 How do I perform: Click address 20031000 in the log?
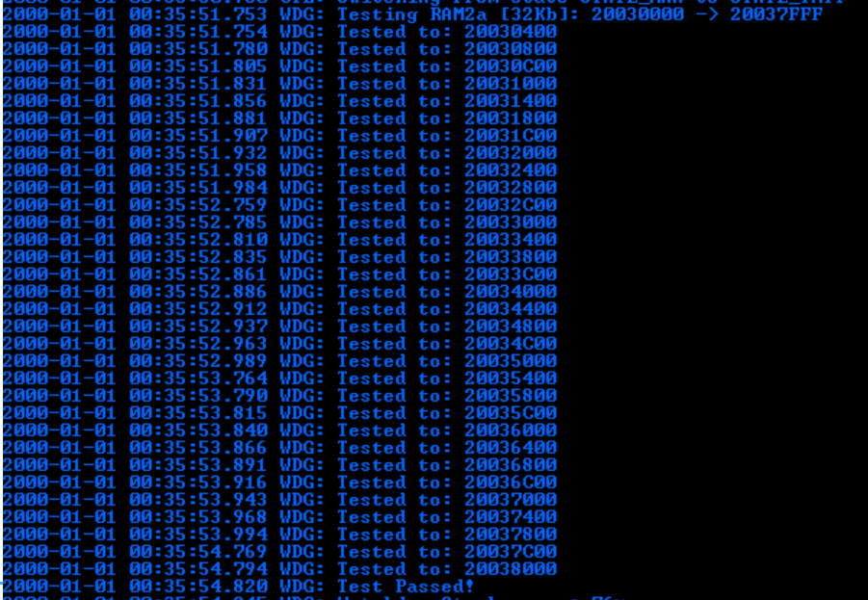click(x=511, y=84)
